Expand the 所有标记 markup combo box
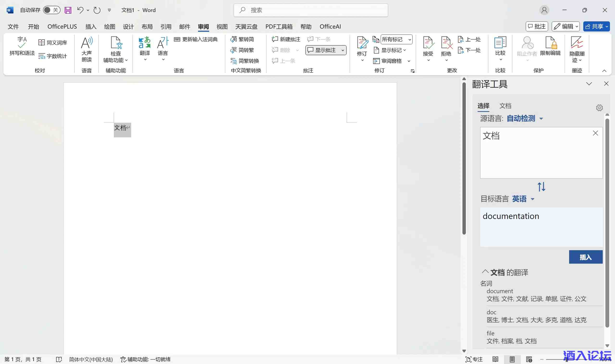The image size is (615, 364). [x=409, y=39]
